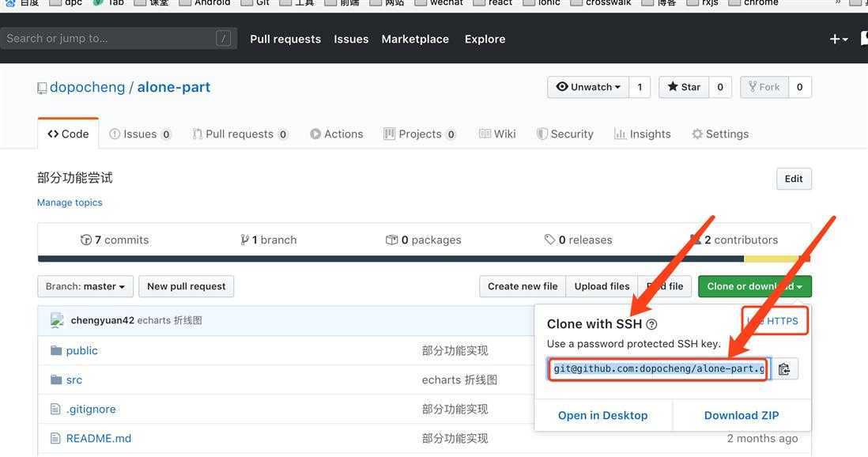Image resolution: width=868 pixels, height=457 pixels.
Task: Open the Android bookmarks folder in browser
Action: pyautogui.click(x=204, y=3)
